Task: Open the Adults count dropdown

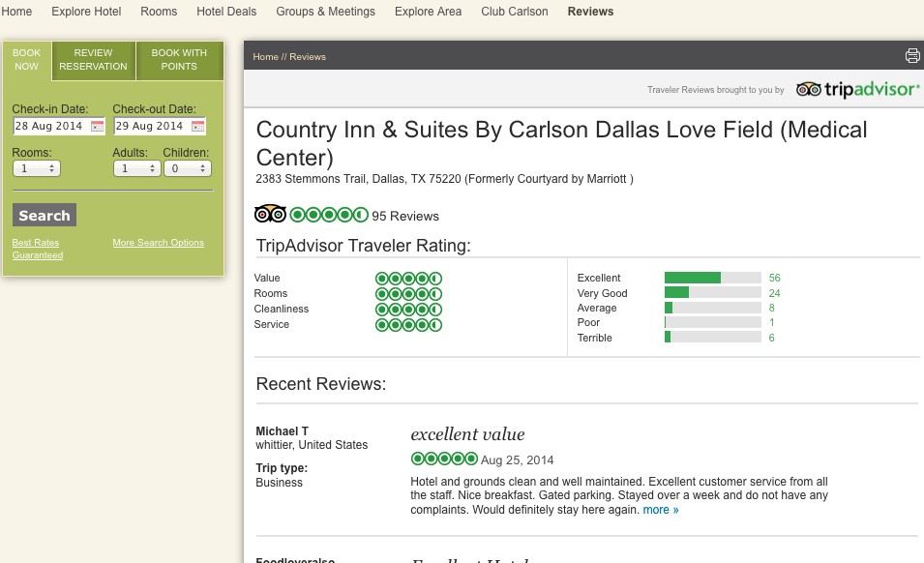Action: click(x=136, y=168)
